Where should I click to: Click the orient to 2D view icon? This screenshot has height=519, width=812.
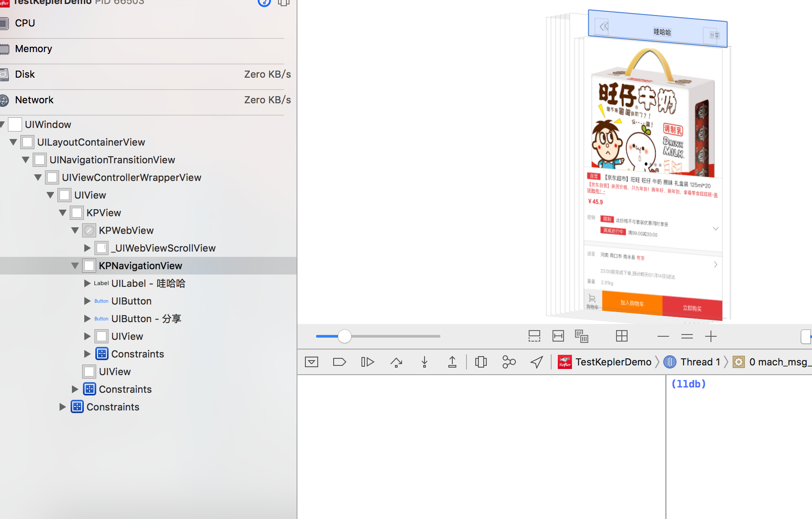coord(622,336)
